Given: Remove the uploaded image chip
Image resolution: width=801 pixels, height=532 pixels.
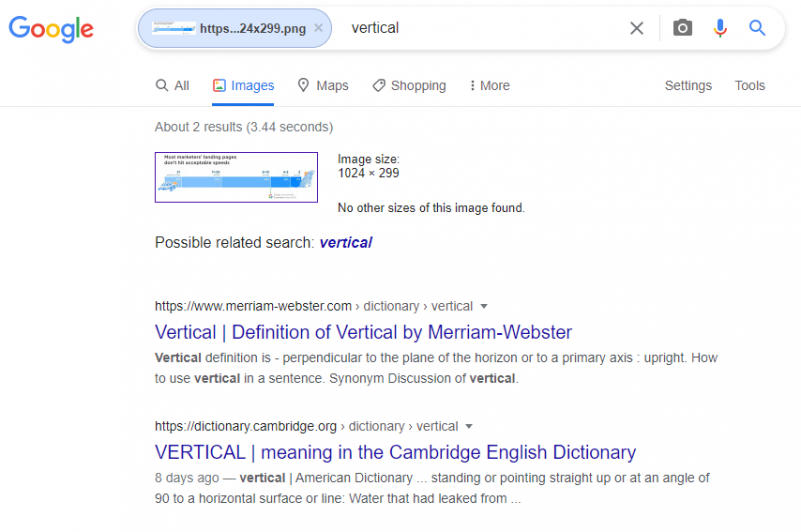Looking at the screenshot, I should [318, 28].
